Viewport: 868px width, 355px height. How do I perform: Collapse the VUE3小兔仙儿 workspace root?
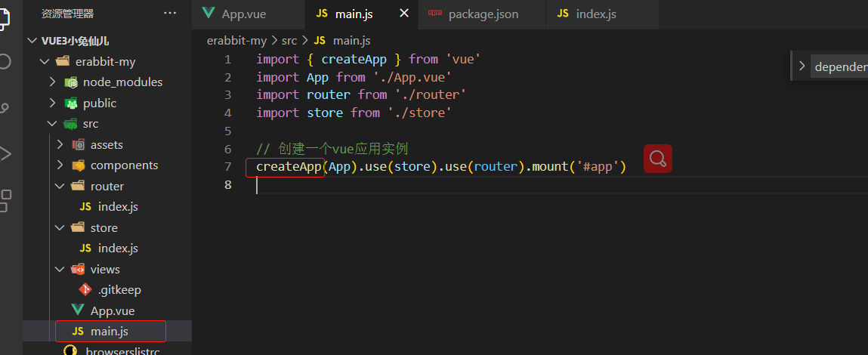(32, 41)
